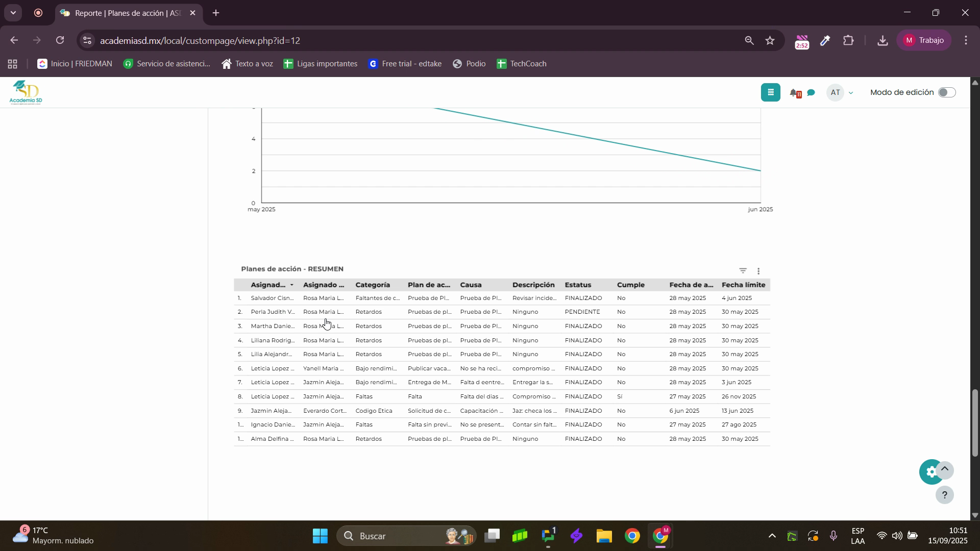This screenshot has width=980, height=551.
Task: Open the TechCoach bookmark
Action: point(521,64)
